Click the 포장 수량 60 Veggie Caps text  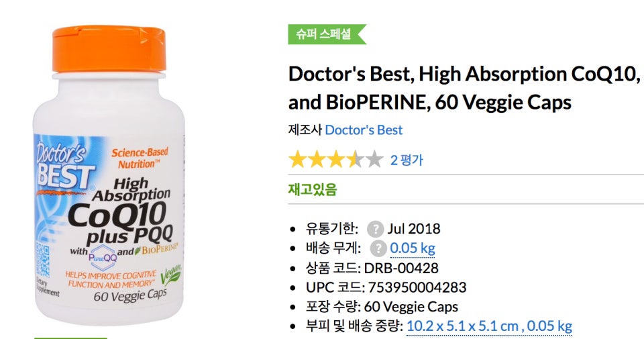point(382,307)
